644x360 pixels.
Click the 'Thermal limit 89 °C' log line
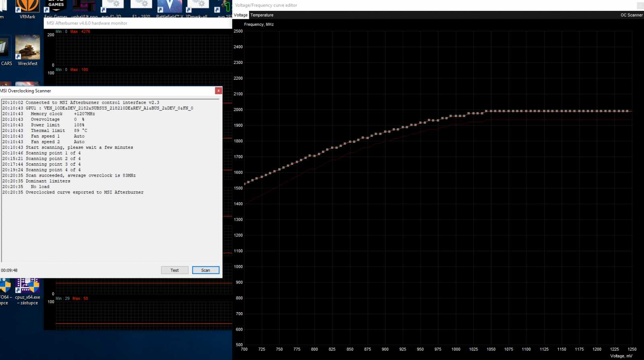45,131
